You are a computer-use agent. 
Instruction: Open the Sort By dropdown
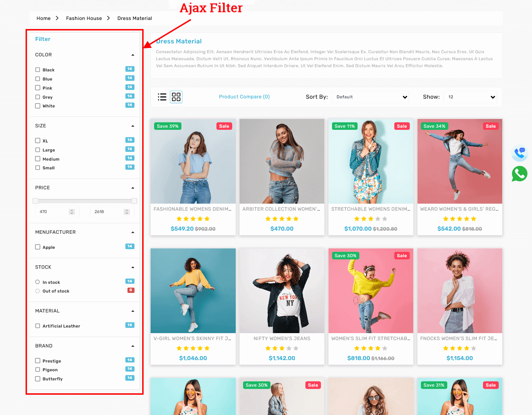pos(370,97)
